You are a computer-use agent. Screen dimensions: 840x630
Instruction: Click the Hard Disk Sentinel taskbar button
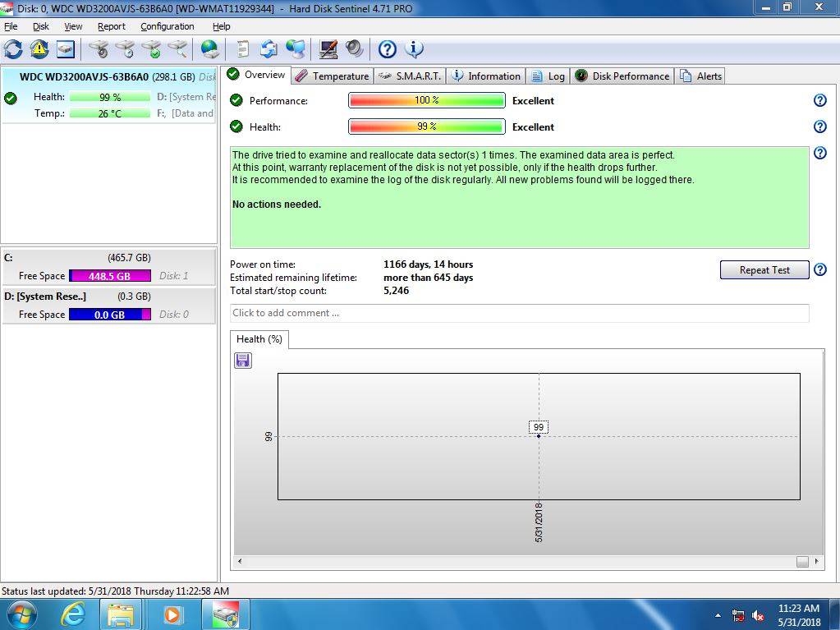click(226, 614)
